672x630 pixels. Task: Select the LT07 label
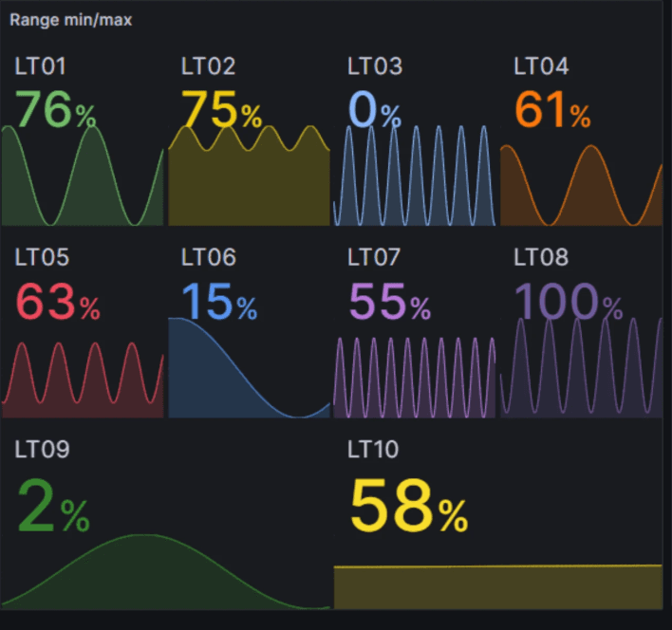click(374, 257)
